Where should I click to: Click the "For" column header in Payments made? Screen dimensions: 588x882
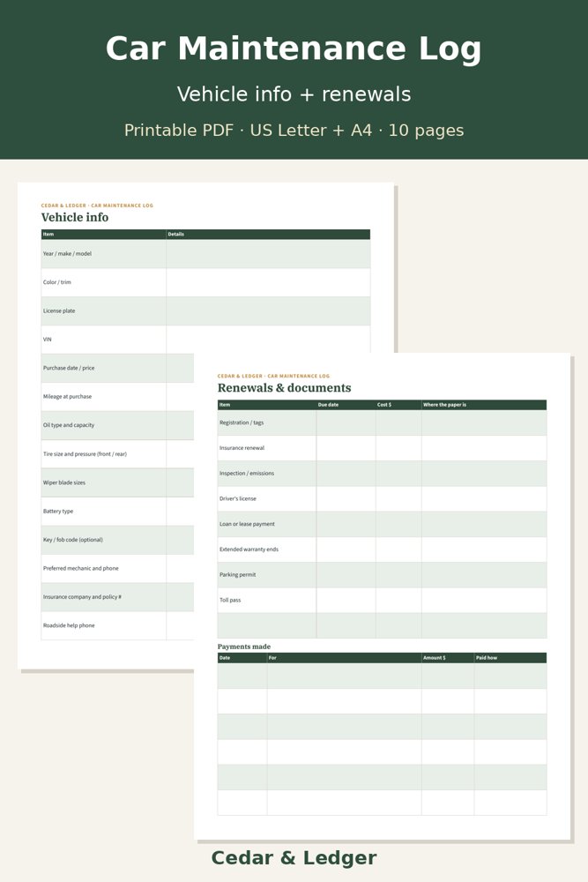click(272, 658)
